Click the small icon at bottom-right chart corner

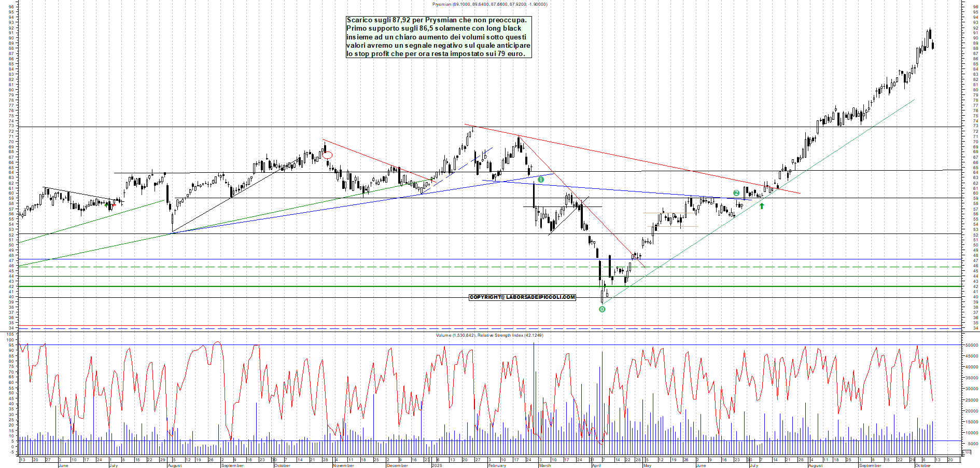coord(968,452)
